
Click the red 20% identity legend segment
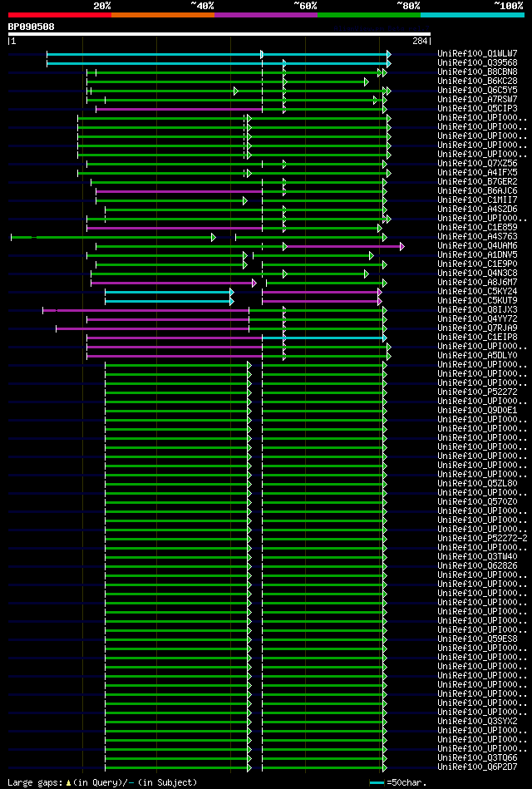[x=59, y=15]
